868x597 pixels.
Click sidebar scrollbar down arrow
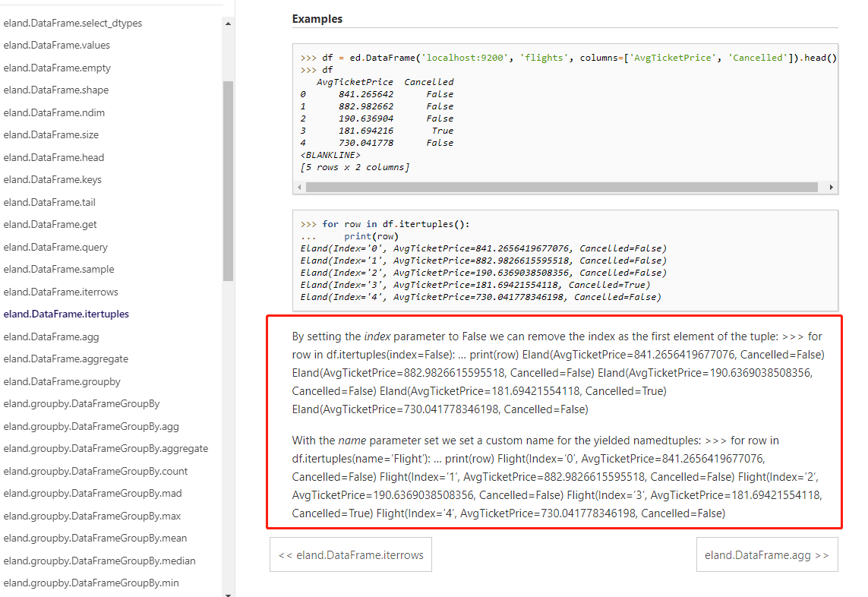tap(228, 594)
